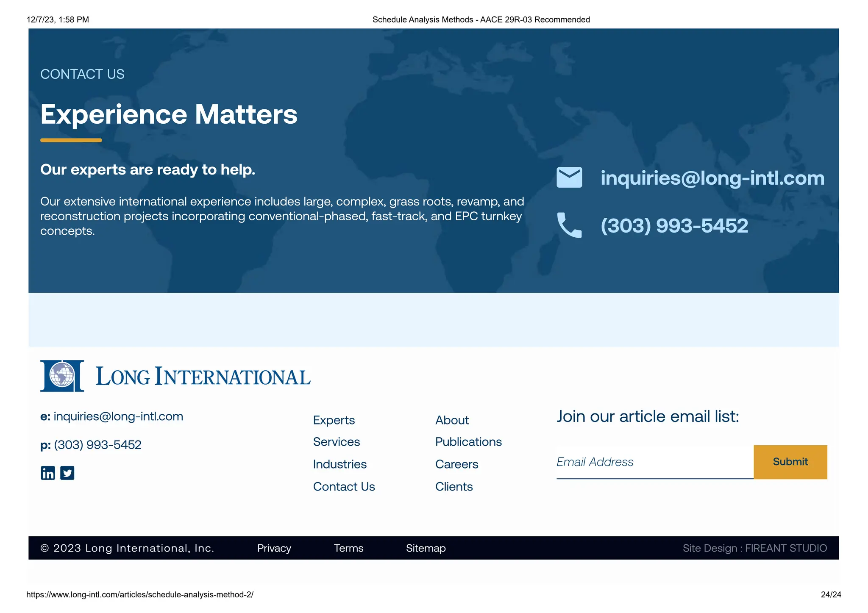
Task: Focus the Email Address input field
Action: pyautogui.click(x=654, y=462)
